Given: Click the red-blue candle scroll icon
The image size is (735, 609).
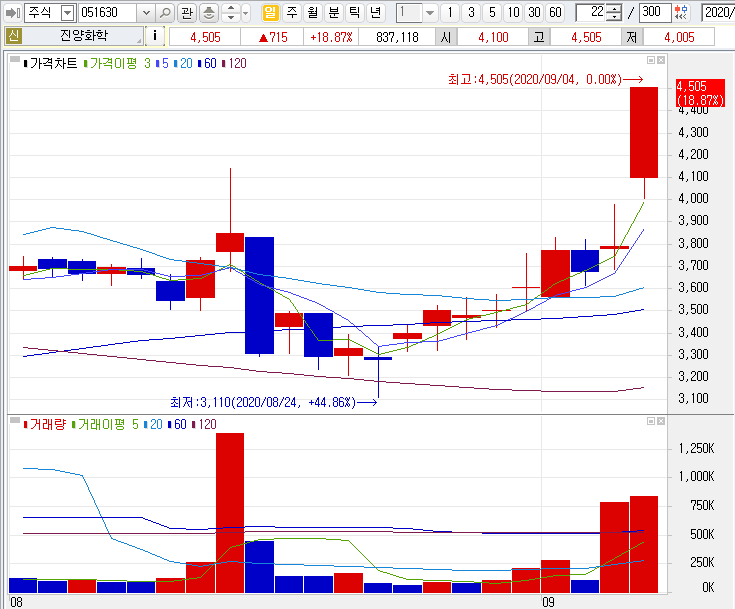Looking at the screenshot, I should click(x=681, y=13).
